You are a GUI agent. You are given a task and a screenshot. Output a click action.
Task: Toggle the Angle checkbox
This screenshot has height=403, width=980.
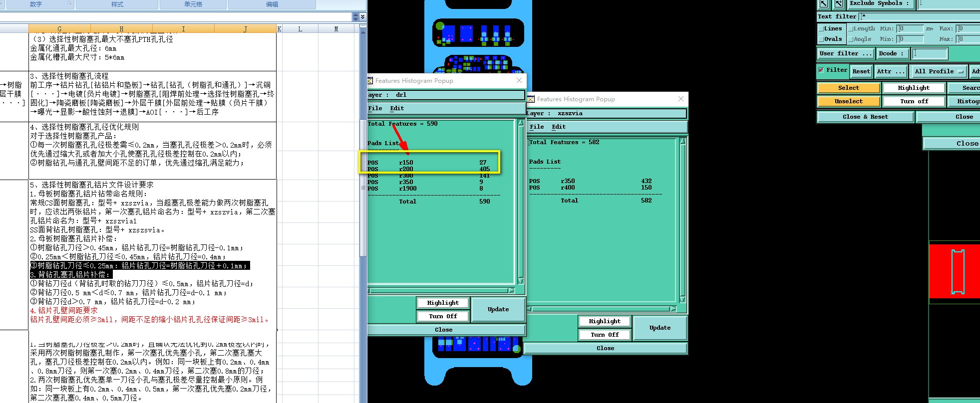pyautogui.click(x=851, y=39)
